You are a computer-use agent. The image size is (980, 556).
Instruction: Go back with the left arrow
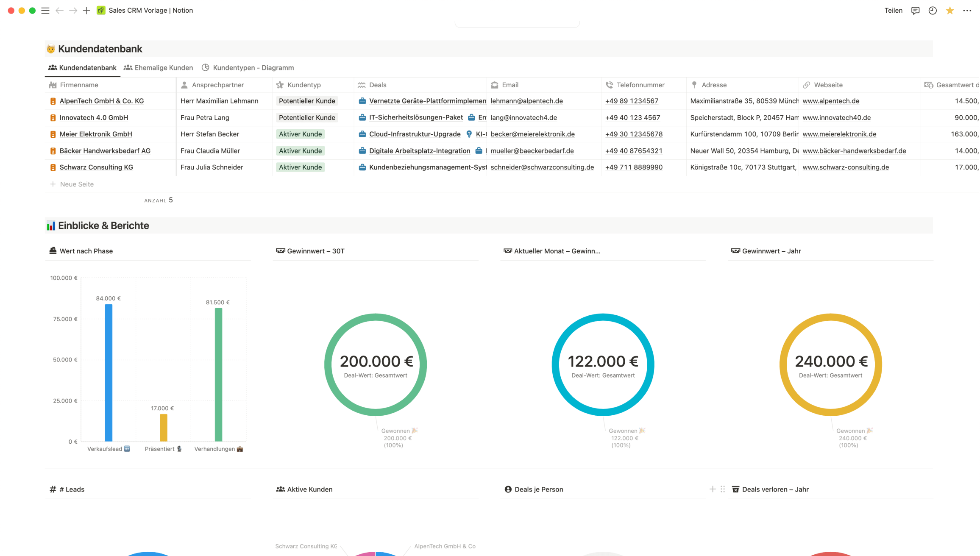[x=60, y=11]
